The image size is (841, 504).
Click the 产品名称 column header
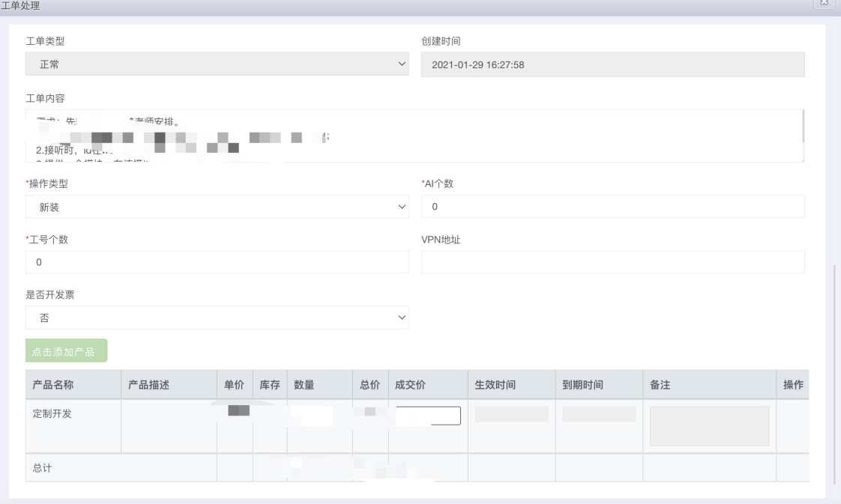point(52,385)
